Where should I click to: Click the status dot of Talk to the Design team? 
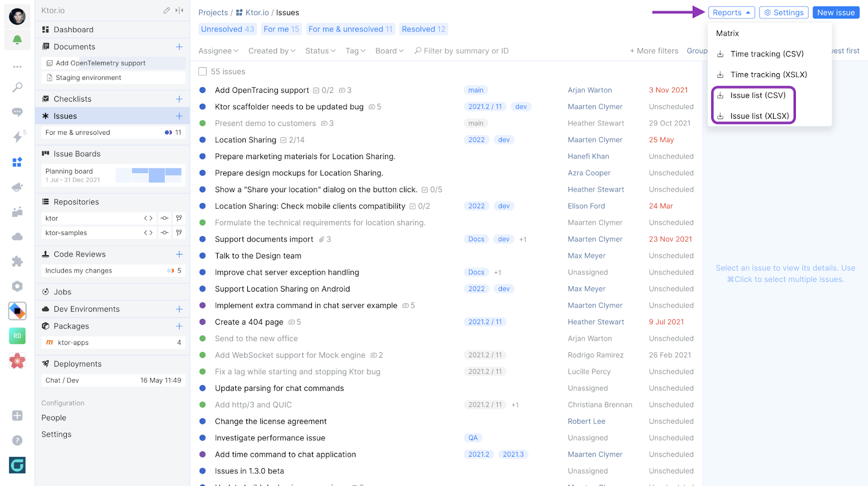(202, 256)
